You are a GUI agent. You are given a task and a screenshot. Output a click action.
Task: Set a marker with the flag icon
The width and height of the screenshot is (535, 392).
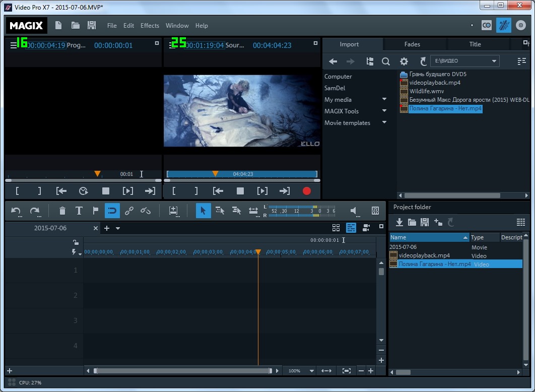click(x=95, y=211)
